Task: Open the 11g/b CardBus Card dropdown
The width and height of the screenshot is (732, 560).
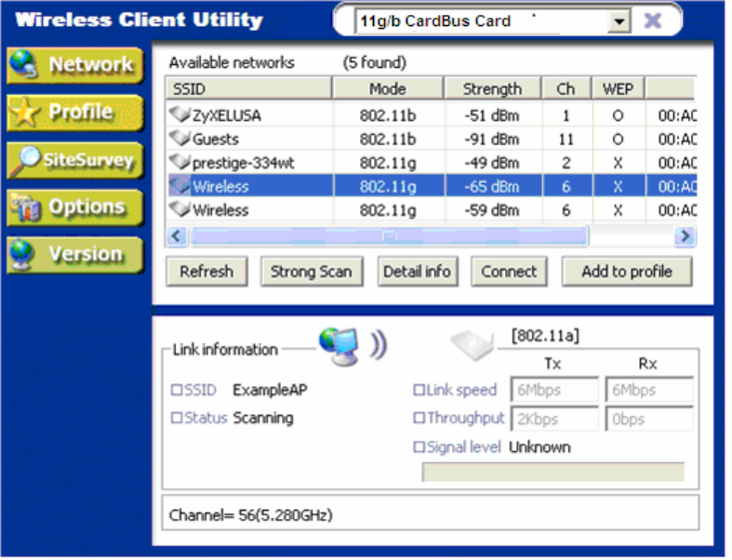Action: click(x=619, y=21)
